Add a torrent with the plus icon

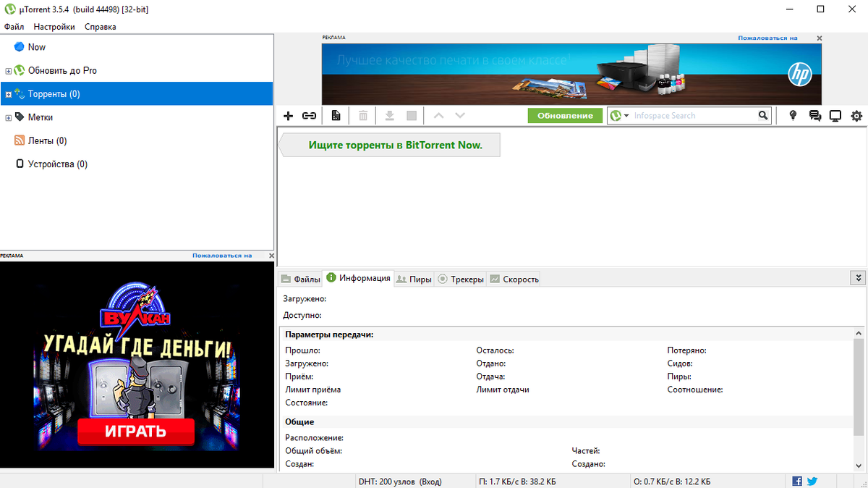[288, 116]
